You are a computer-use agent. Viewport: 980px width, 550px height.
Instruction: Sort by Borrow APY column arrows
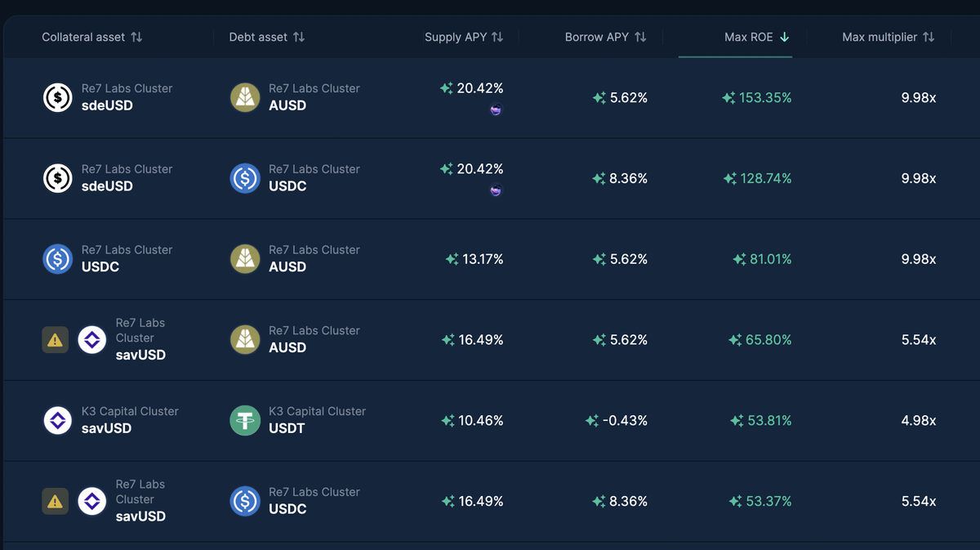[x=640, y=37]
